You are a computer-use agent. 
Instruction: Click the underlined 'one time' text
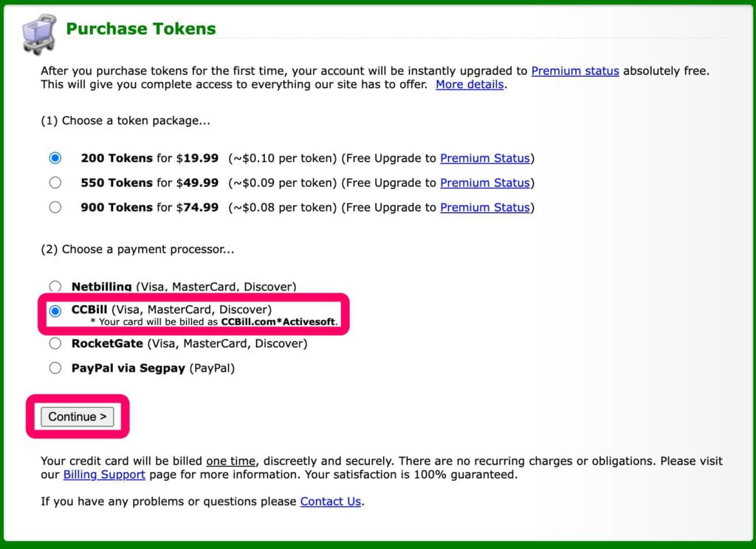231,461
